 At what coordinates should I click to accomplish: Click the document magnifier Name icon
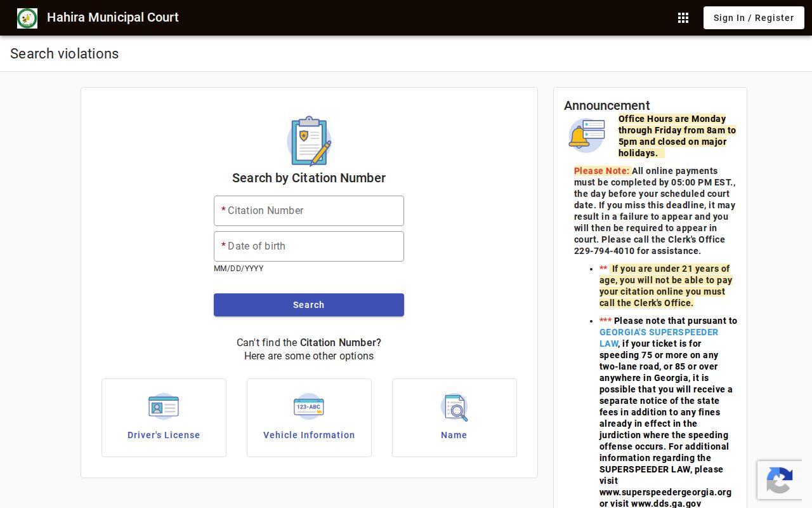(454, 407)
